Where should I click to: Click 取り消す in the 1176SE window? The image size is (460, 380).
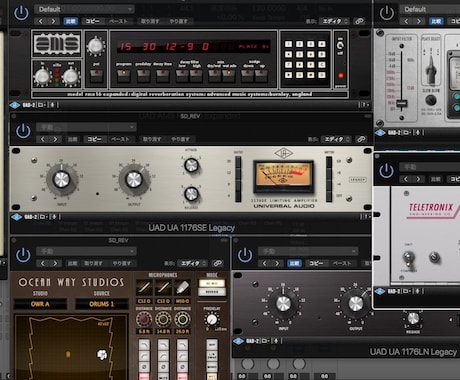click(152, 139)
